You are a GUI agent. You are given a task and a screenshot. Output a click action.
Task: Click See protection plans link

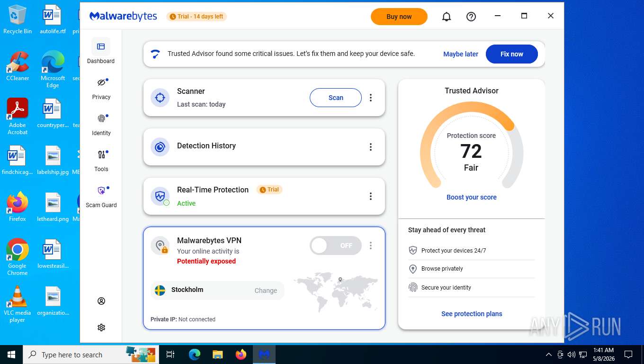point(472,314)
